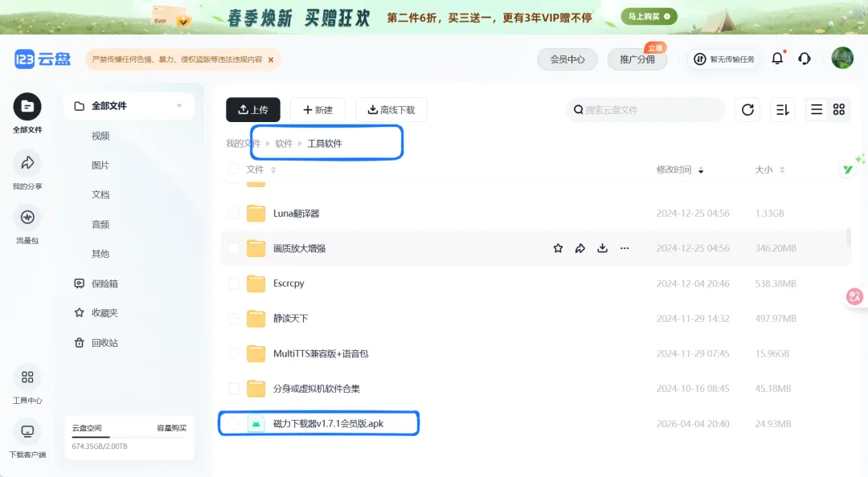Open the 回收站 recycle bin
Viewport: 868px width, 477px height.
(96, 343)
